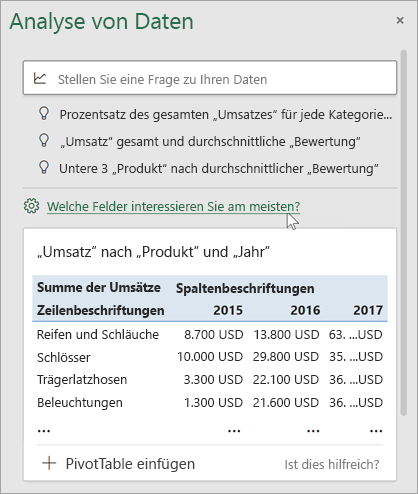
Task: Close the Analyse von Daten pane
Action: pos(400,20)
